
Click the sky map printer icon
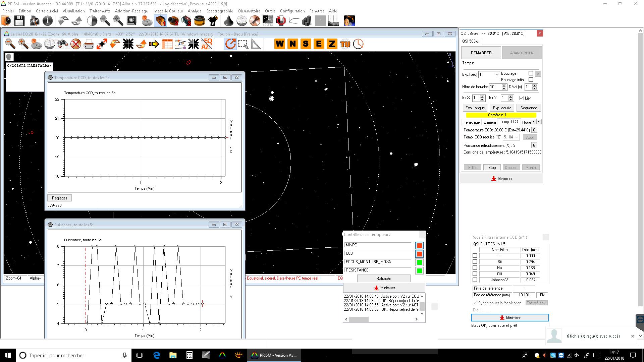[x=89, y=44]
